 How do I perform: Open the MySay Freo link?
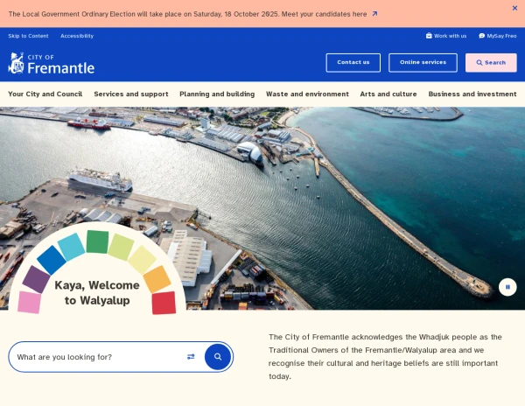[498, 36]
